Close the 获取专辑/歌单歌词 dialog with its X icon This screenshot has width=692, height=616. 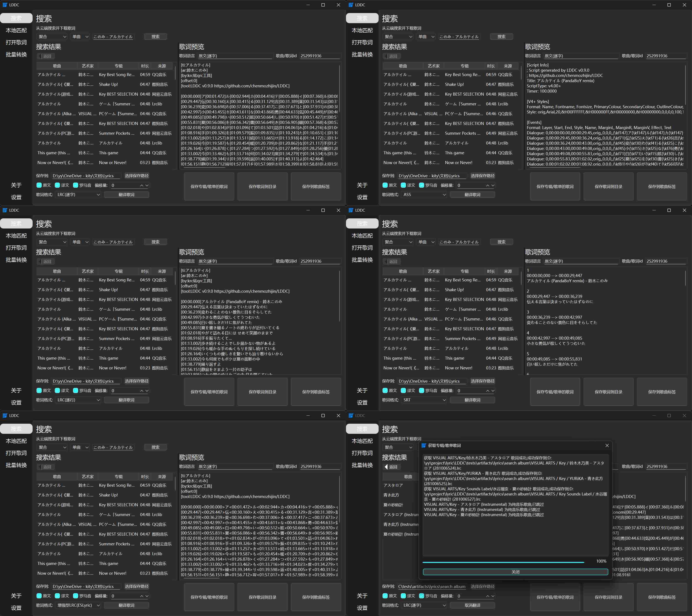point(607,446)
